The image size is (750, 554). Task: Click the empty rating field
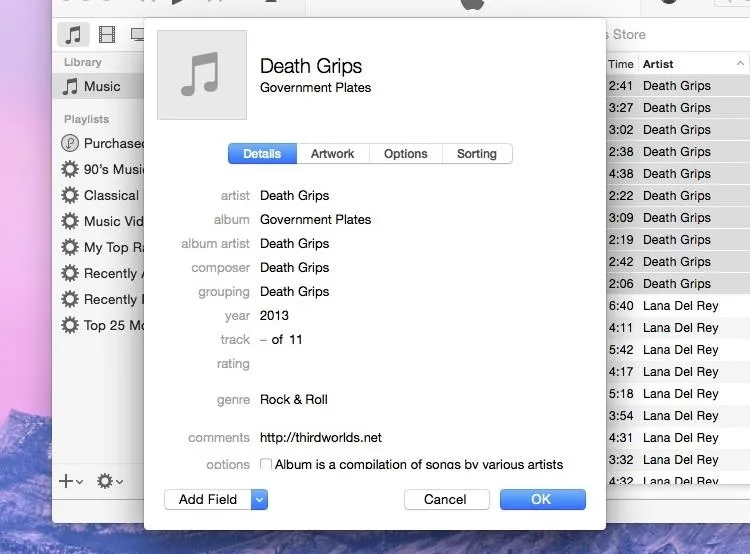click(297, 364)
